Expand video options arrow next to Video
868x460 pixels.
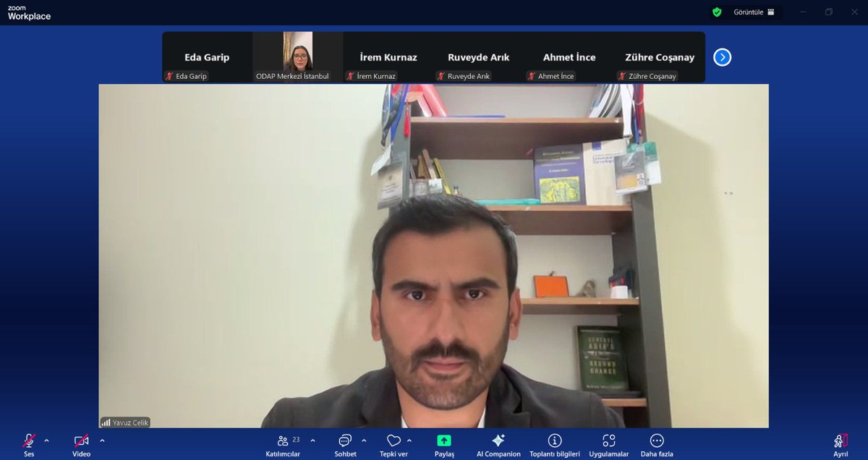click(102, 440)
